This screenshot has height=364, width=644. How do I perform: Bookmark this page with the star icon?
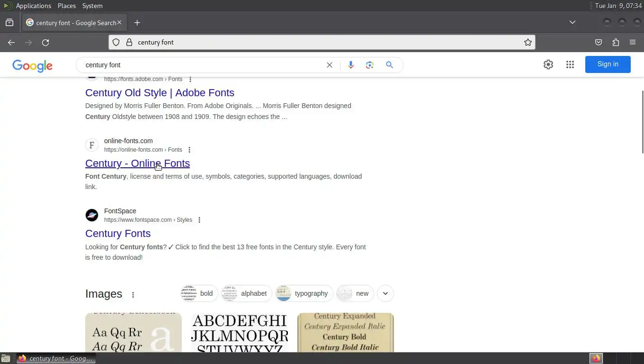click(528, 42)
